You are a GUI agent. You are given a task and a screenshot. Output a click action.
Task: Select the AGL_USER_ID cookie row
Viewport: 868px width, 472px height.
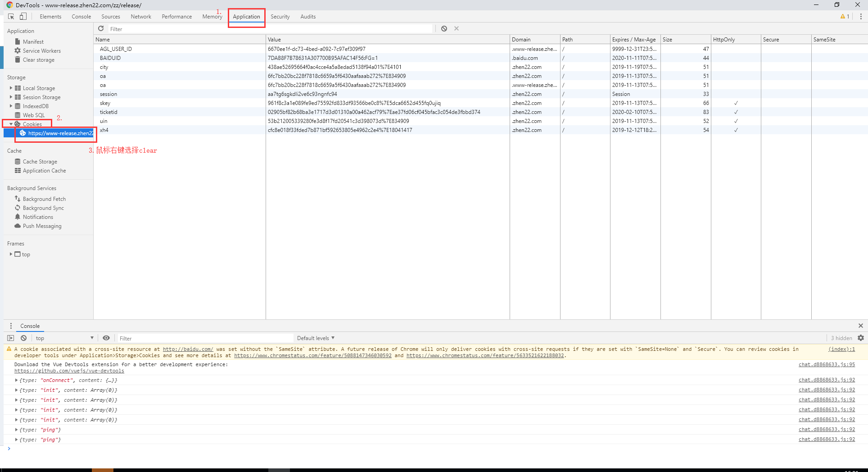[x=480, y=49]
